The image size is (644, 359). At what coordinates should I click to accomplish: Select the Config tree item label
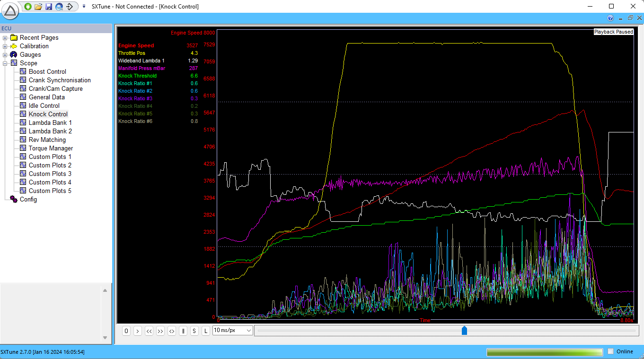(x=28, y=200)
